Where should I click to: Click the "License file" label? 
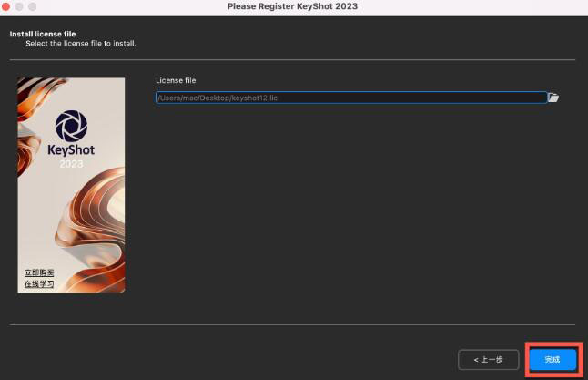click(x=176, y=80)
